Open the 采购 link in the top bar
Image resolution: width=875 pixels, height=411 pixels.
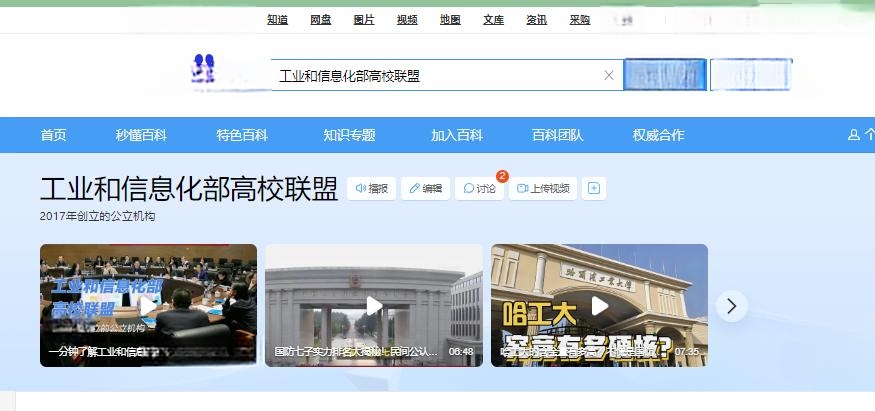tap(580, 20)
